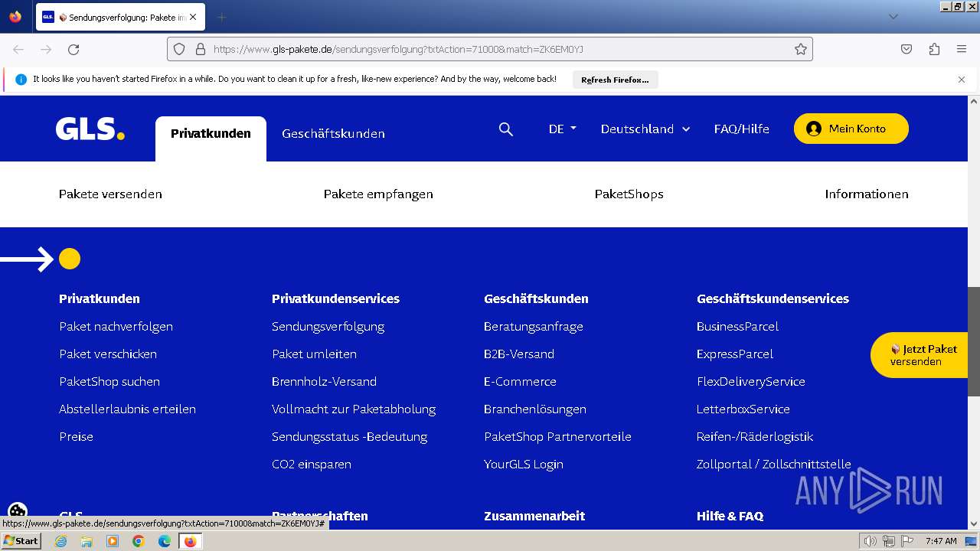Viewport: 980px width, 551px height.
Task: Open Microsoft Edge from the taskbar
Action: (x=165, y=541)
